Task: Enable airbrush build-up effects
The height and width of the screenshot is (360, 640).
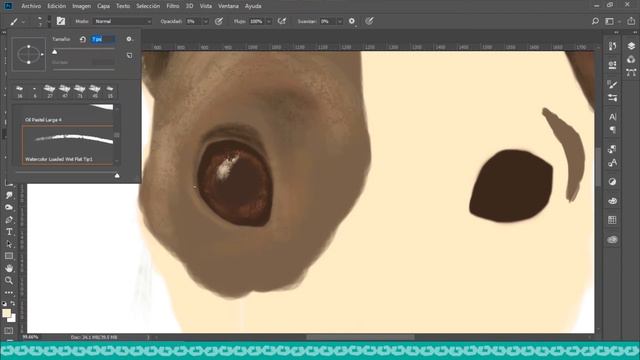Action: pos(282,21)
